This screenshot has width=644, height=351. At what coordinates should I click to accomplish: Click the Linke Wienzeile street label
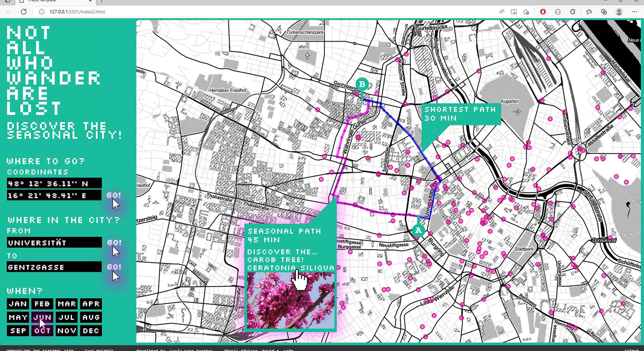click(x=437, y=296)
